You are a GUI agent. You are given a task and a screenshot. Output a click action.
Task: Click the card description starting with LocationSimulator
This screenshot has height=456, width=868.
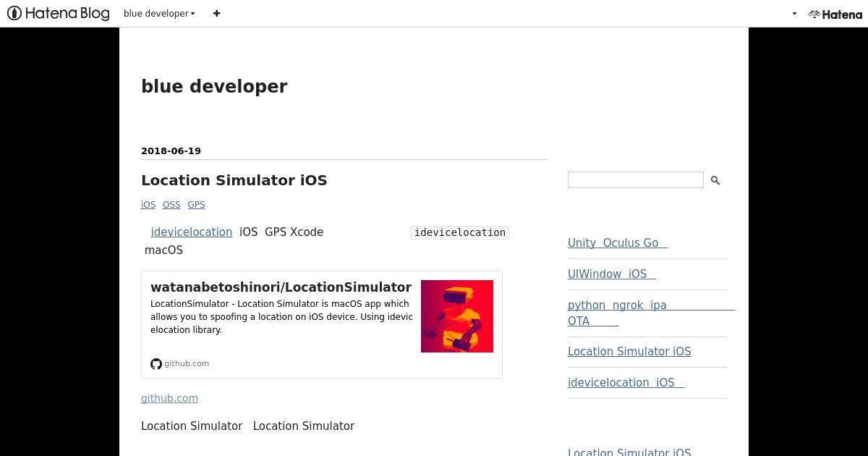click(281, 316)
